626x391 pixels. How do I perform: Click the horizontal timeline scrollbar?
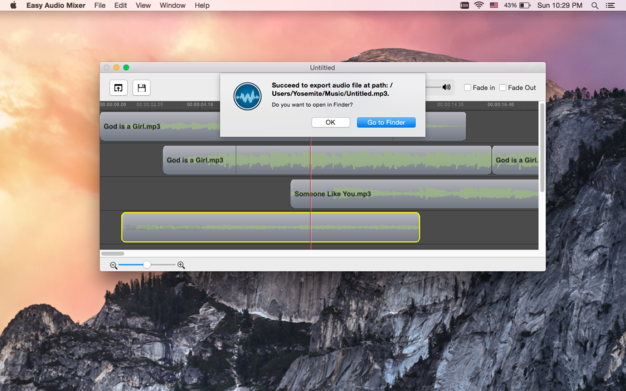(x=319, y=254)
